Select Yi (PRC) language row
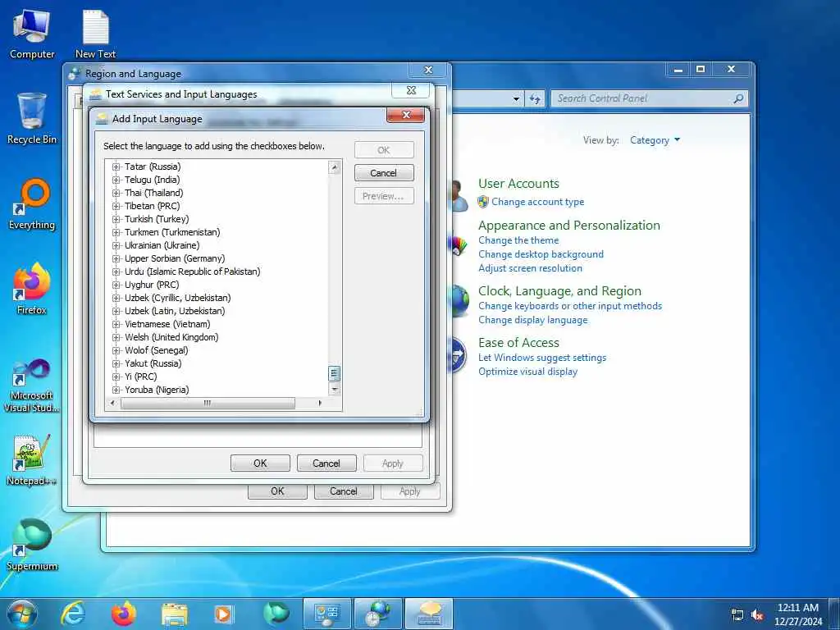This screenshot has width=840, height=630. (x=141, y=377)
